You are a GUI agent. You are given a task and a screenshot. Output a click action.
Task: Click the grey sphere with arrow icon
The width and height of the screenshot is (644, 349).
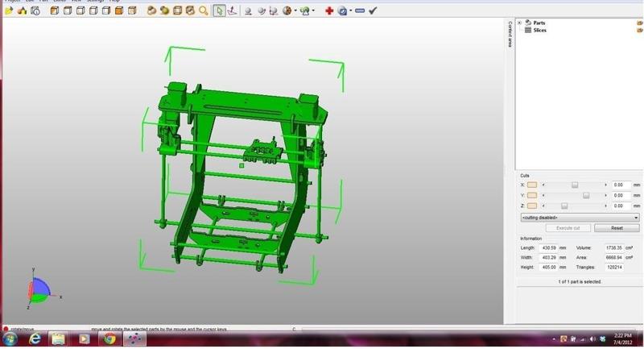tap(261, 11)
